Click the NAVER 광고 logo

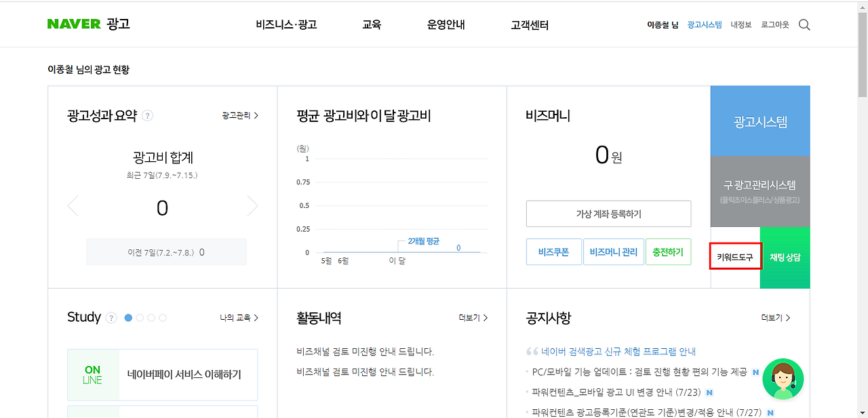click(89, 24)
